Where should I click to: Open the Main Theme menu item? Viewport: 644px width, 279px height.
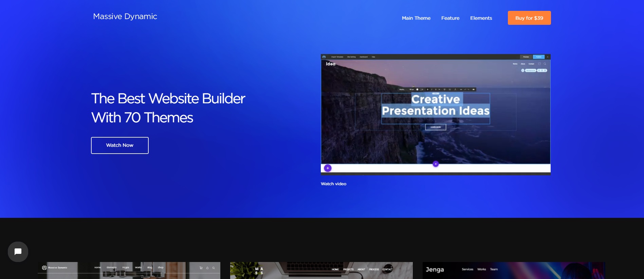click(x=416, y=18)
